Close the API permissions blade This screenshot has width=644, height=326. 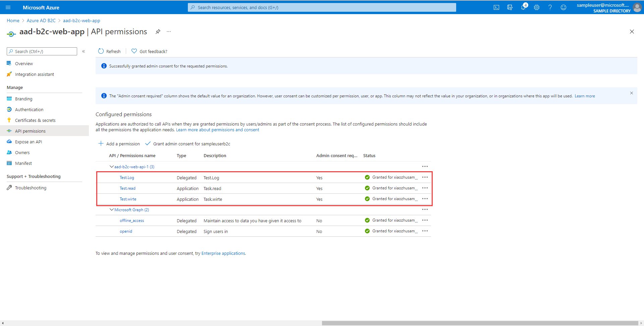(632, 32)
